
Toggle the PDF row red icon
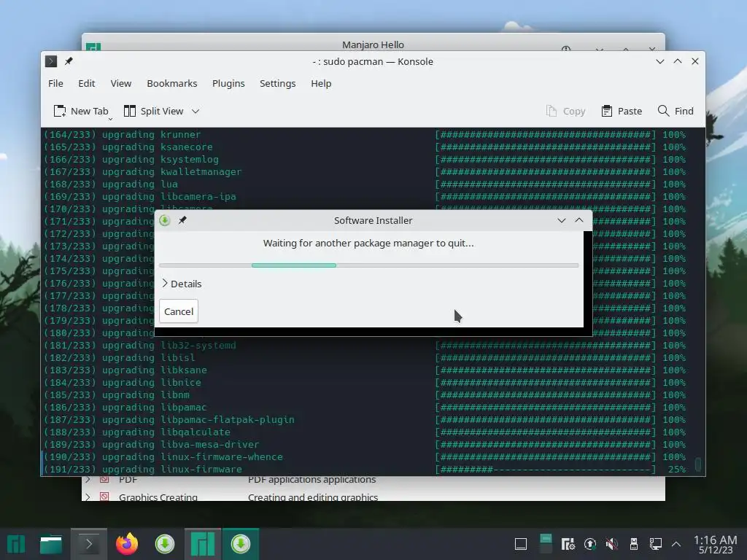coord(104,479)
